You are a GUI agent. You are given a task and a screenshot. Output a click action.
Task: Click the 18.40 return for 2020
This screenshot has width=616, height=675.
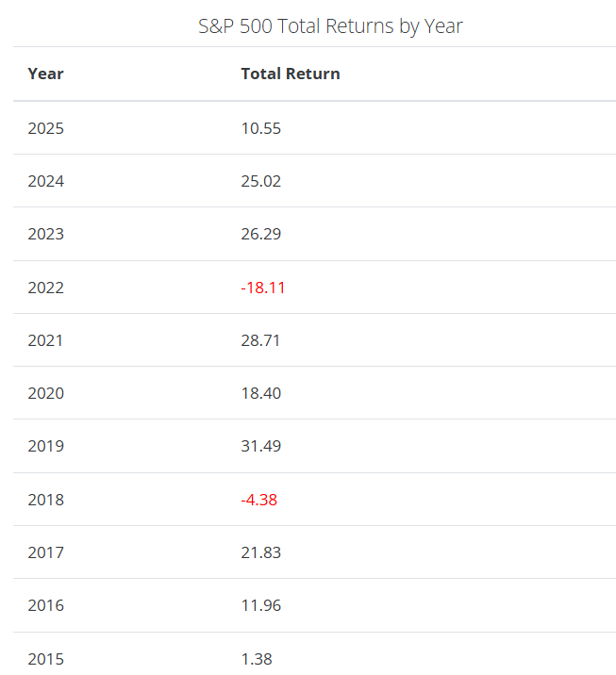click(260, 393)
